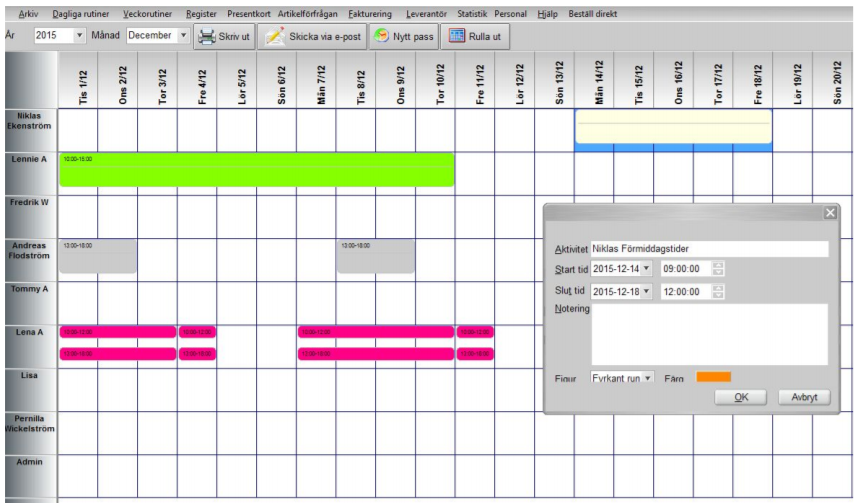The image size is (861, 503).
Task: Select Lennie A's green shift bar
Action: (256, 170)
